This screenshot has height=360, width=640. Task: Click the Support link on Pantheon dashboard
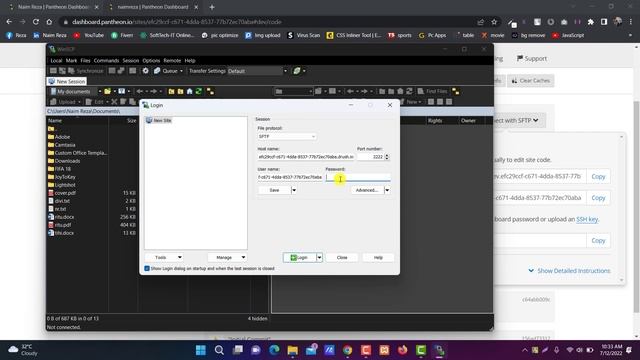pos(531,59)
